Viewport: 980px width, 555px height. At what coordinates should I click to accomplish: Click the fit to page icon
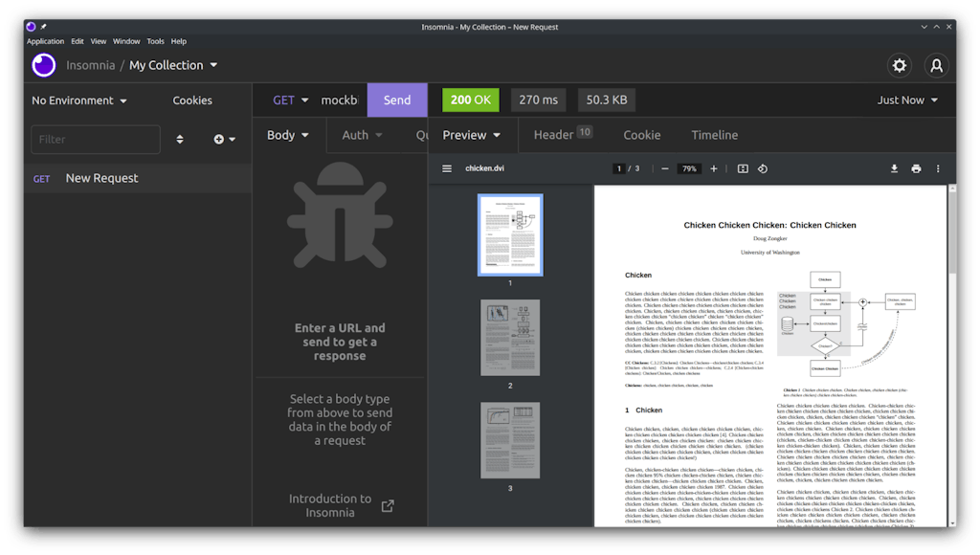(742, 168)
